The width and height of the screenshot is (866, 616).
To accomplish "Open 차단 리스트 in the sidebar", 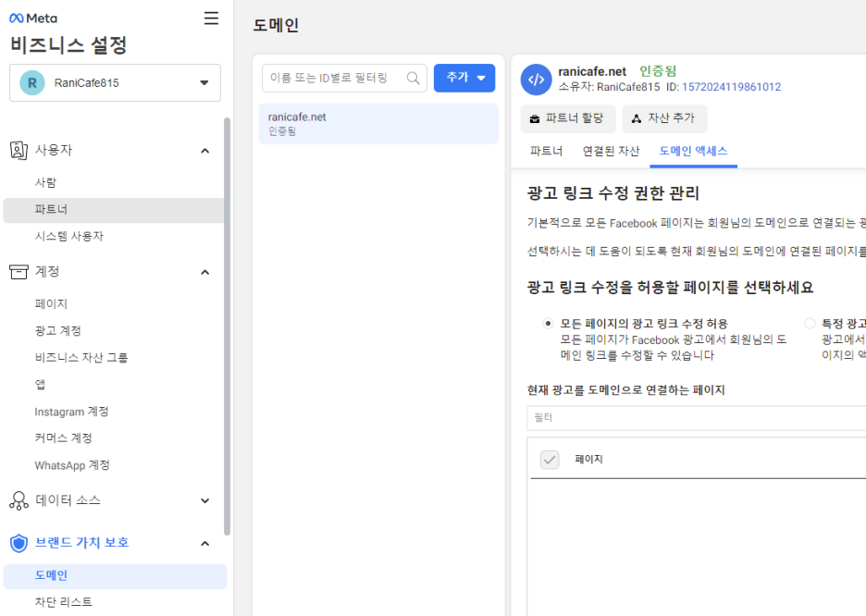I will click(x=63, y=601).
